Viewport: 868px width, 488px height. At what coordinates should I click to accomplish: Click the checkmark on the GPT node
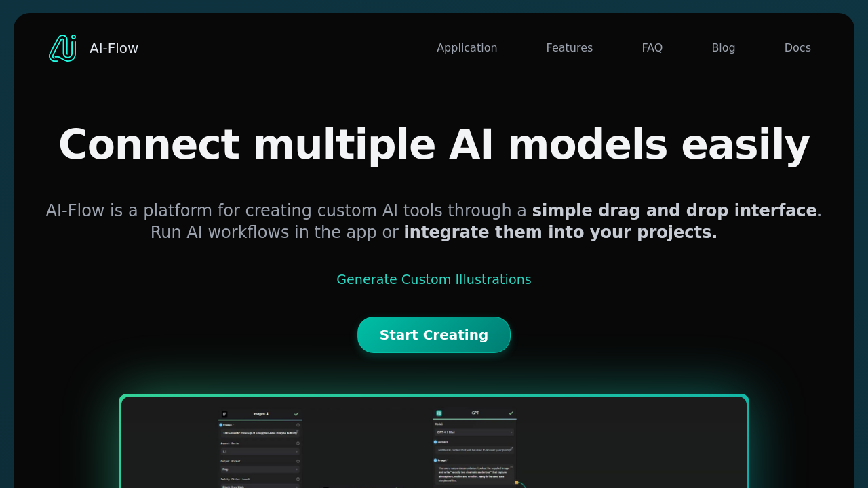(511, 413)
